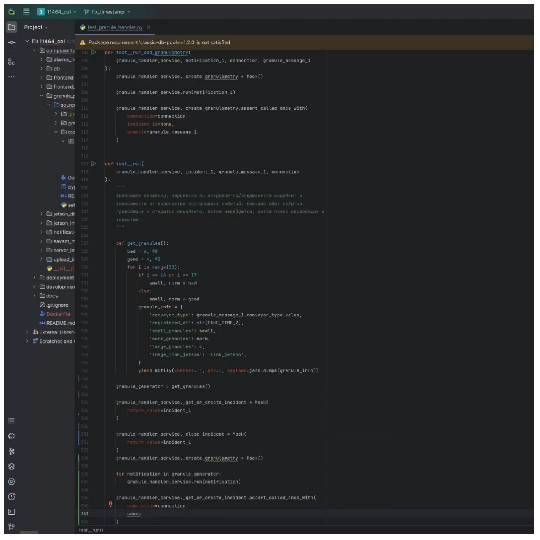Expand the Scratches and Consoles node

coord(27,341)
